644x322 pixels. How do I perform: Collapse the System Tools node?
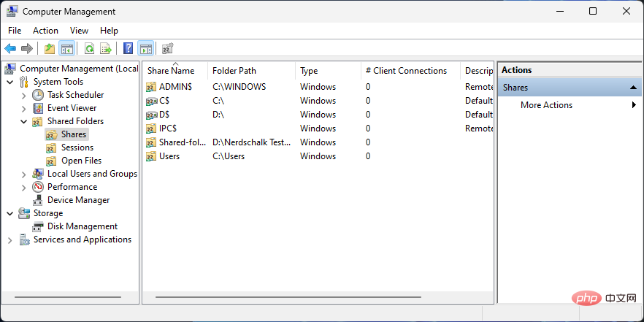click(10, 82)
